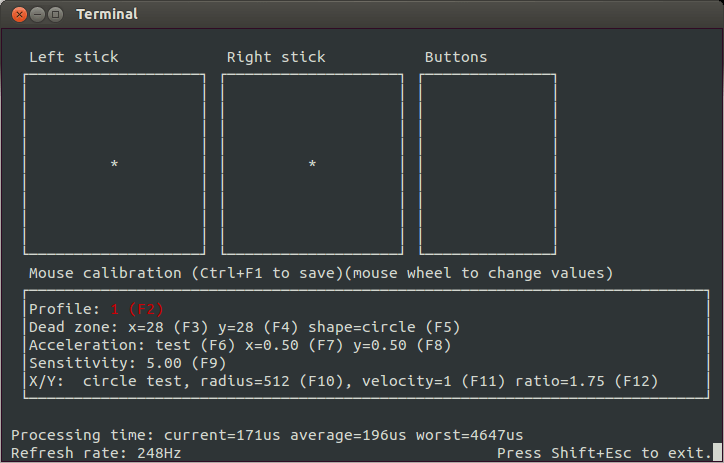Select Acceleration 'x=0.50 (F7)' value
The width and height of the screenshot is (724, 463).
point(294,345)
